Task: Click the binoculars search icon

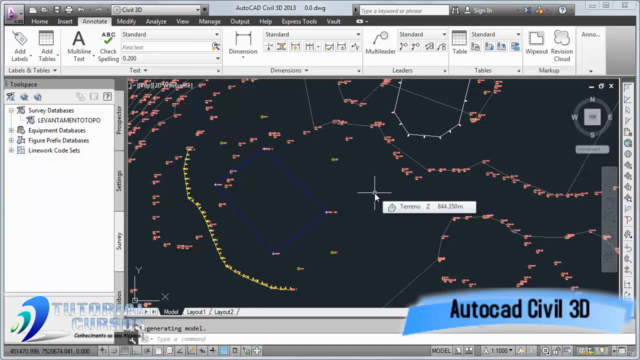Action: (455, 10)
